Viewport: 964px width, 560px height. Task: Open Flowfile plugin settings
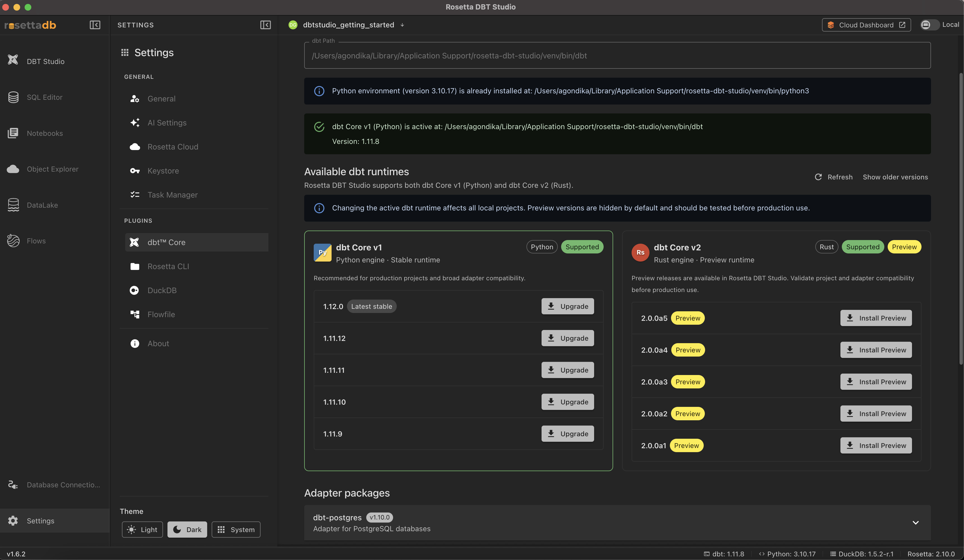click(197, 315)
